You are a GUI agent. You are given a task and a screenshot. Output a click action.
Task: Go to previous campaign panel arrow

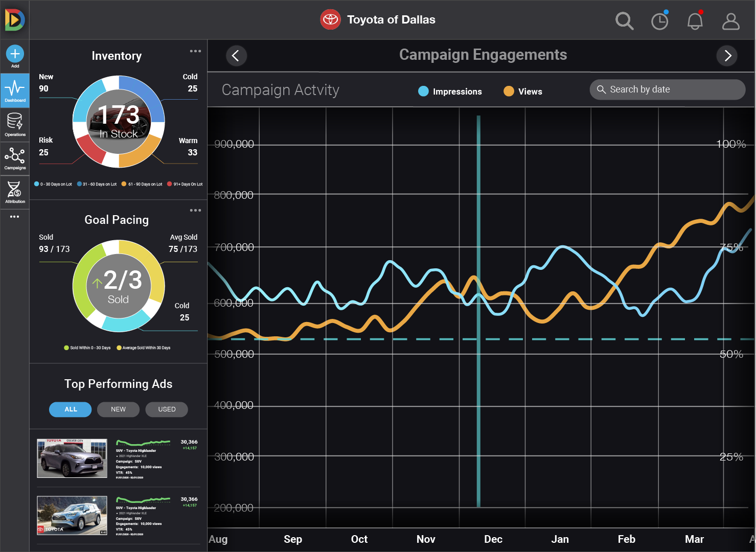coord(236,56)
